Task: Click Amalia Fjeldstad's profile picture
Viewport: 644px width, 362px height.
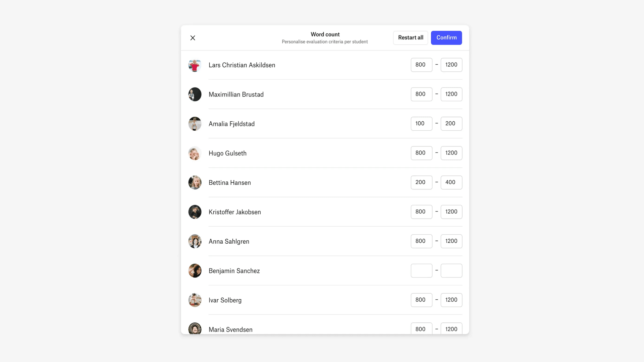Action: point(195,123)
